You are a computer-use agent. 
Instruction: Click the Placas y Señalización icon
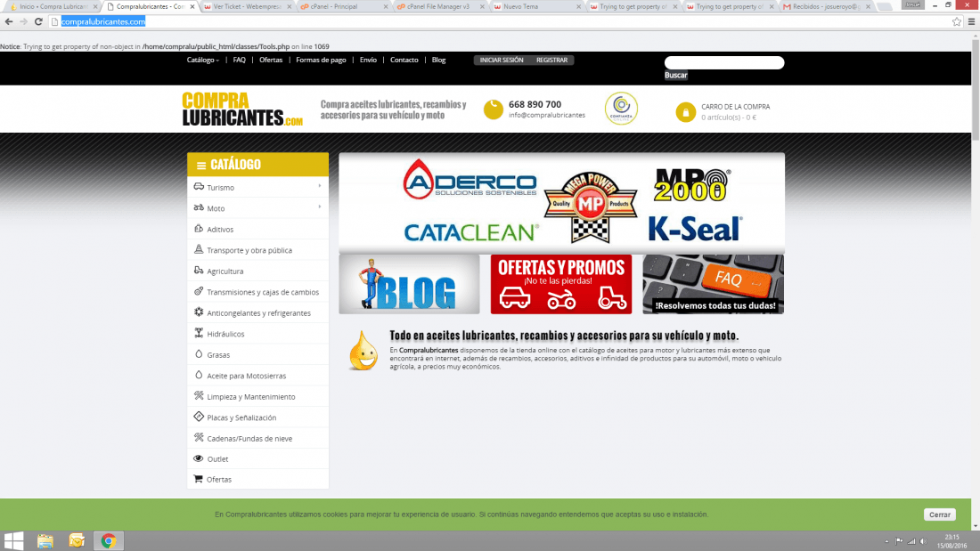[199, 417]
